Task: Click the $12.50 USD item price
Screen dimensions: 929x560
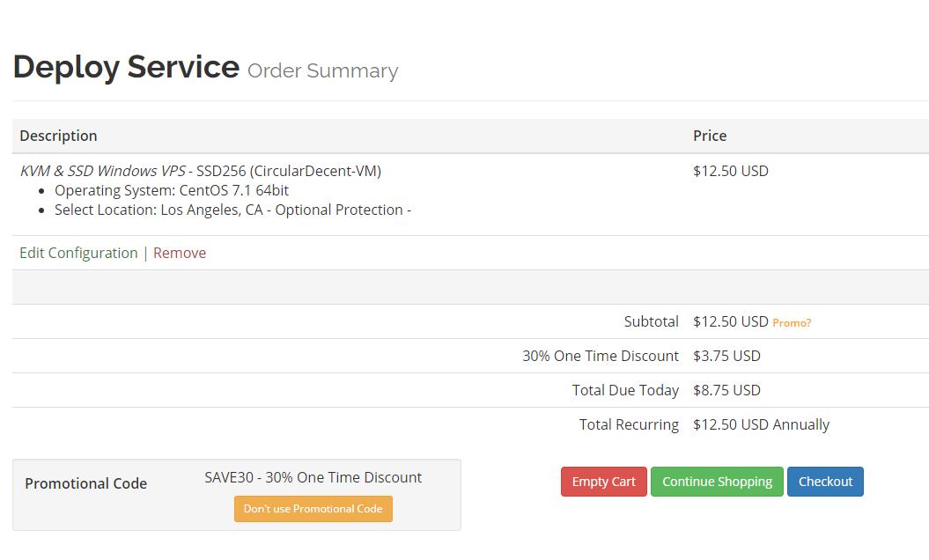Action: (730, 171)
